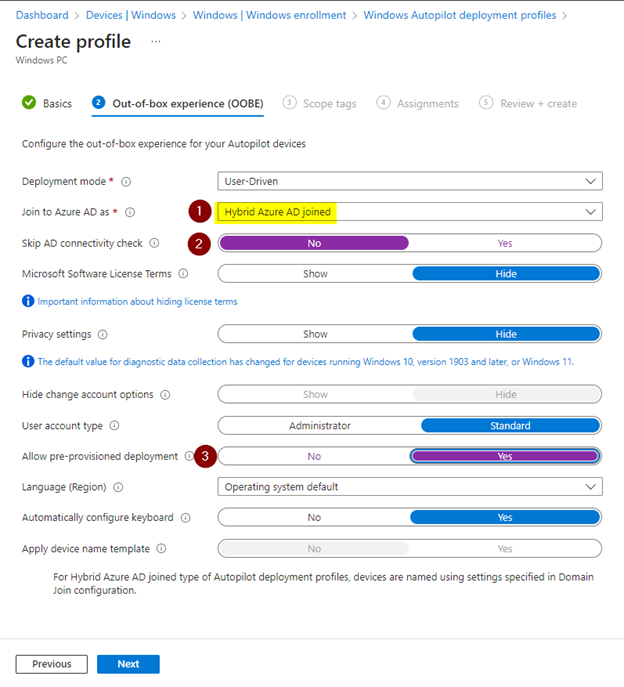Image resolution: width=624 pixels, height=687 pixels.
Task: Expand the Join to Azure AD as dropdown
Action: pyautogui.click(x=410, y=212)
